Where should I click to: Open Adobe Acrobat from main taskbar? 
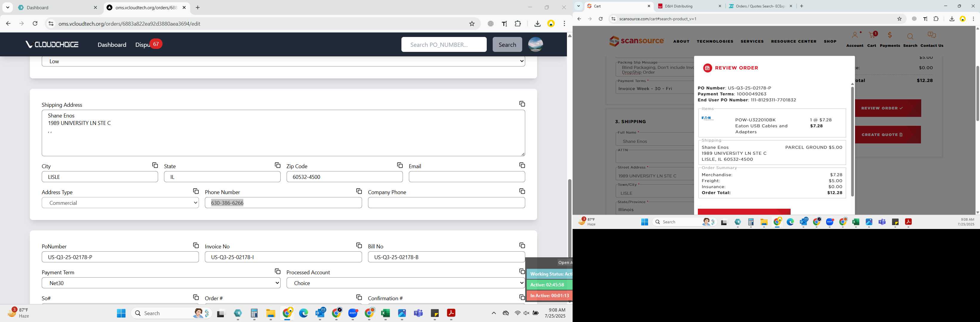coord(451,313)
